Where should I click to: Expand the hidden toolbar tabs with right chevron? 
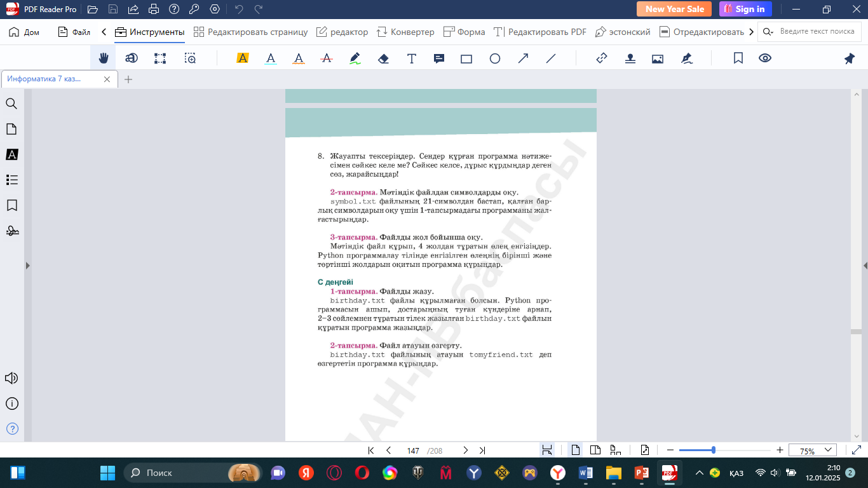pos(752,32)
